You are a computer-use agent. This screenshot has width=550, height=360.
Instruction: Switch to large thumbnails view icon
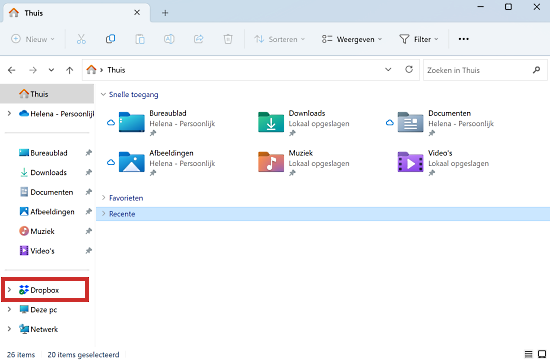pos(542,354)
